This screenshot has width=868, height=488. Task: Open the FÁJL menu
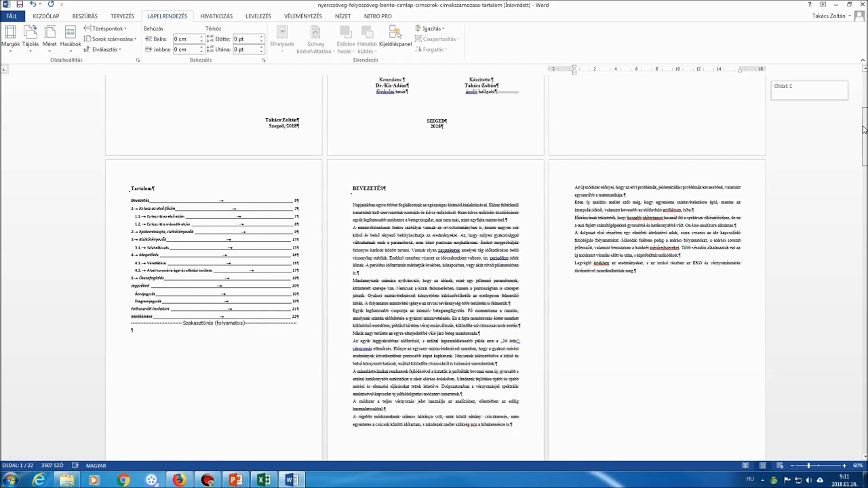(12, 16)
